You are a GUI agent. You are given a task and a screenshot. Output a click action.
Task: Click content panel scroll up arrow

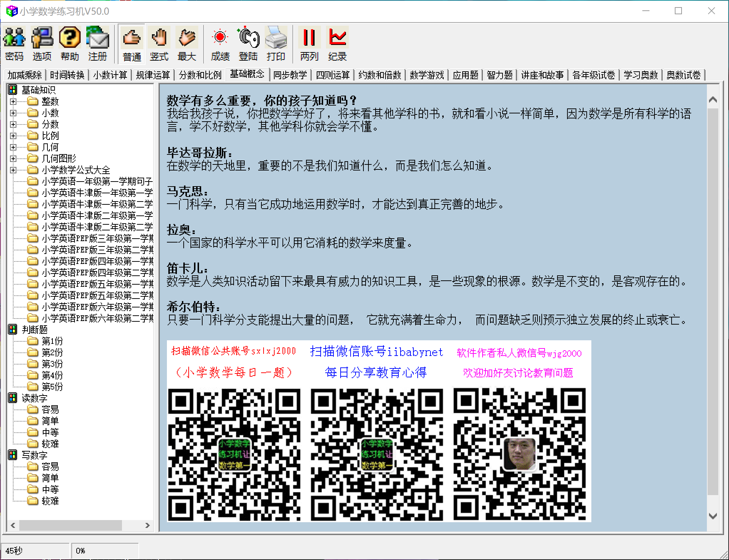point(713,100)
